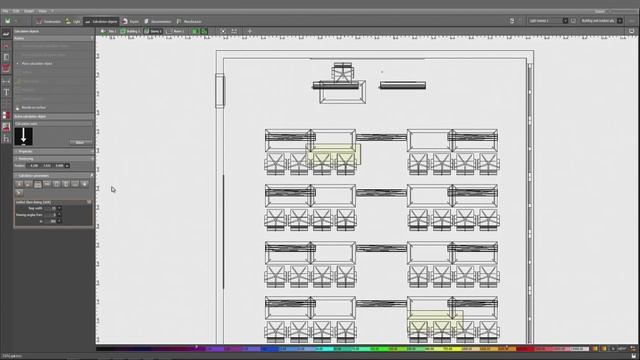This screenshot has height=360, width=640.
Task: Select the page-shaped sidebar tool icon
Action: (x=6, y=57)
